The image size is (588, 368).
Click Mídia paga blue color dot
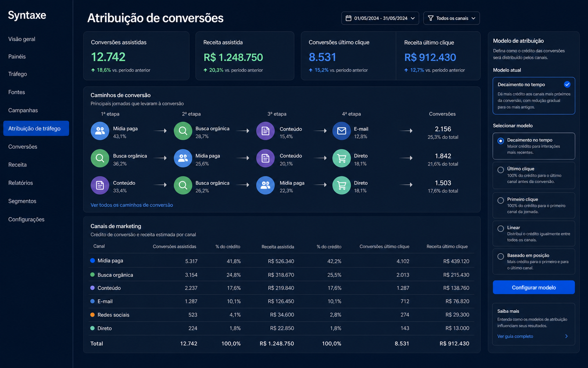(x=93, y=261)
